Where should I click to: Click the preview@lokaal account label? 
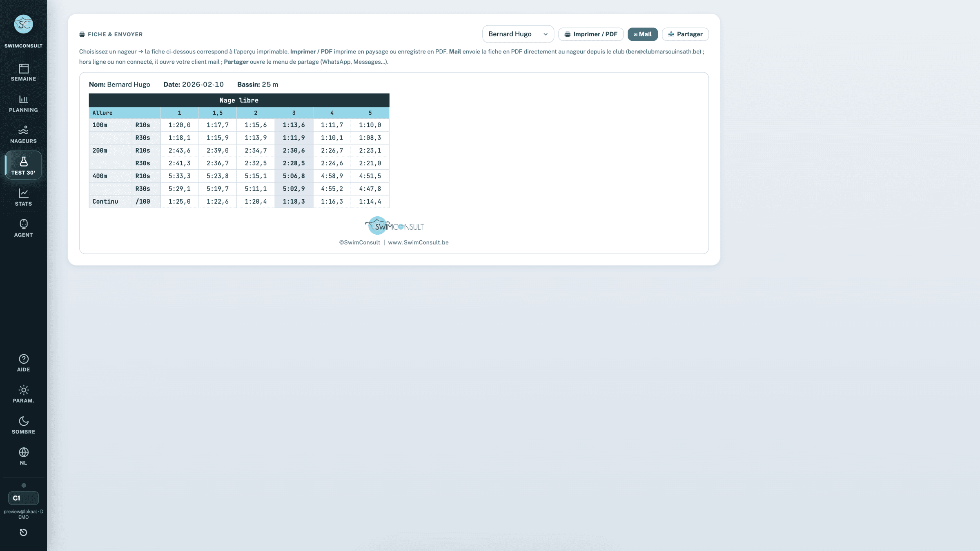tap(23, 514)
